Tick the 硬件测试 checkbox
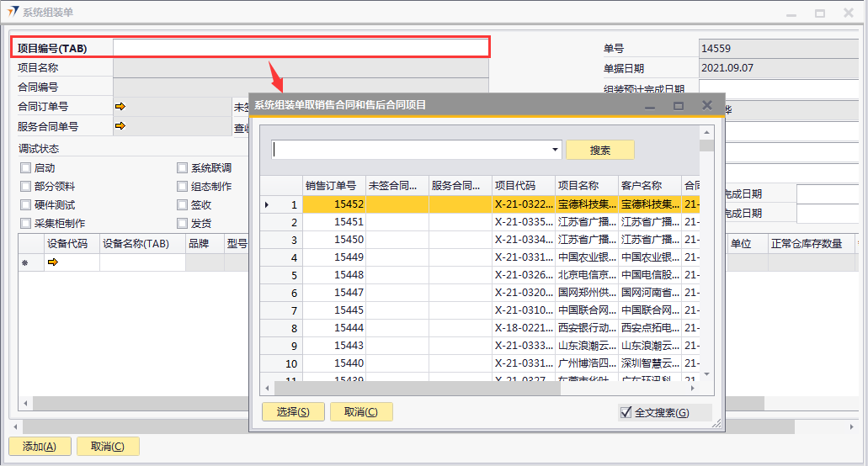The height and width of the screenshot is (466, 868). [26, 205]
